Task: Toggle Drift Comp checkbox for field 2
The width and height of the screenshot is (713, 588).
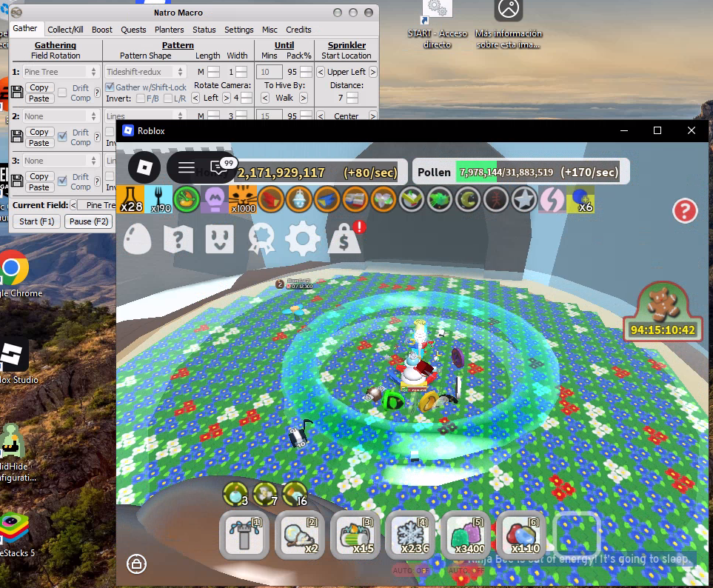Action: (62, 136)
